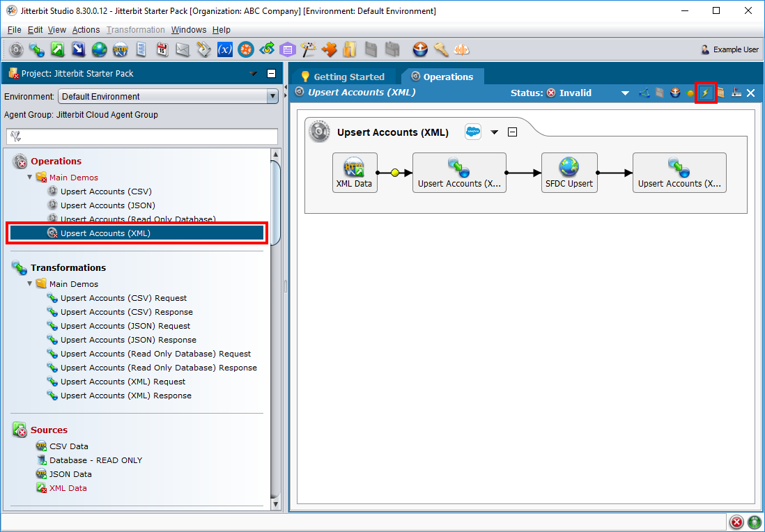This screenshot has width=765, height=532.
Task: Collapse the project panel minus box
Action: [x=271, y=74]
